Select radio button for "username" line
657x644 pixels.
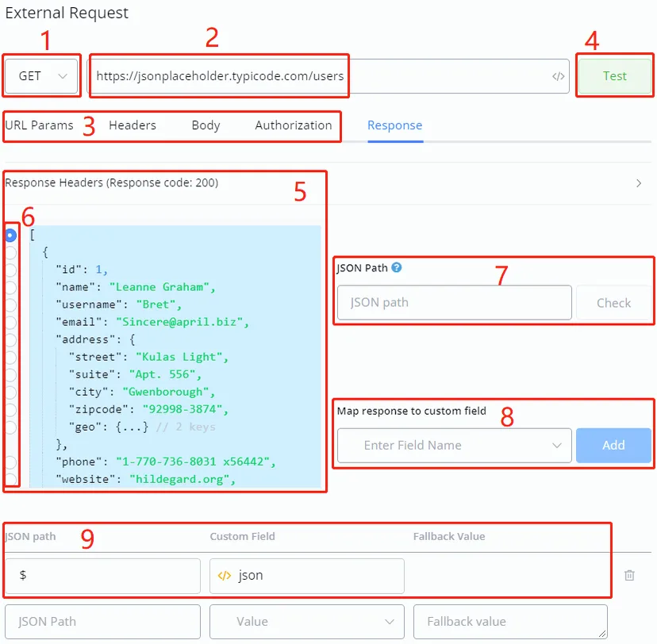pos(10,305)
